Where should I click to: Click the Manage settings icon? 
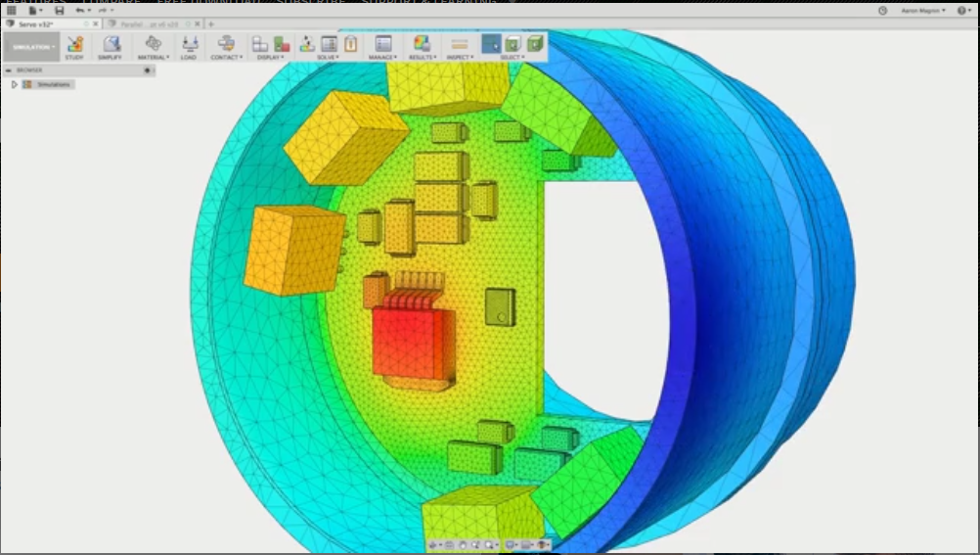(x=383, y=43)
